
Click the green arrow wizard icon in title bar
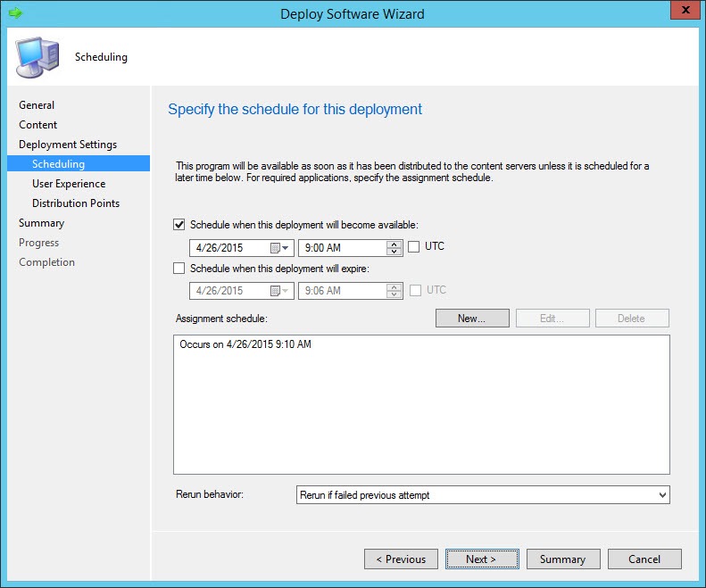pyautogui.click(x=15, y=13)
